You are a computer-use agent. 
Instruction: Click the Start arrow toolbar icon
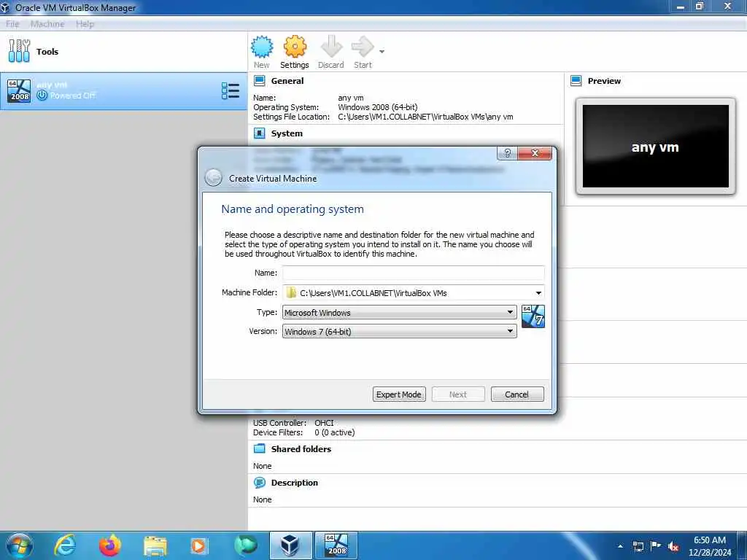(x=363, y=47)
